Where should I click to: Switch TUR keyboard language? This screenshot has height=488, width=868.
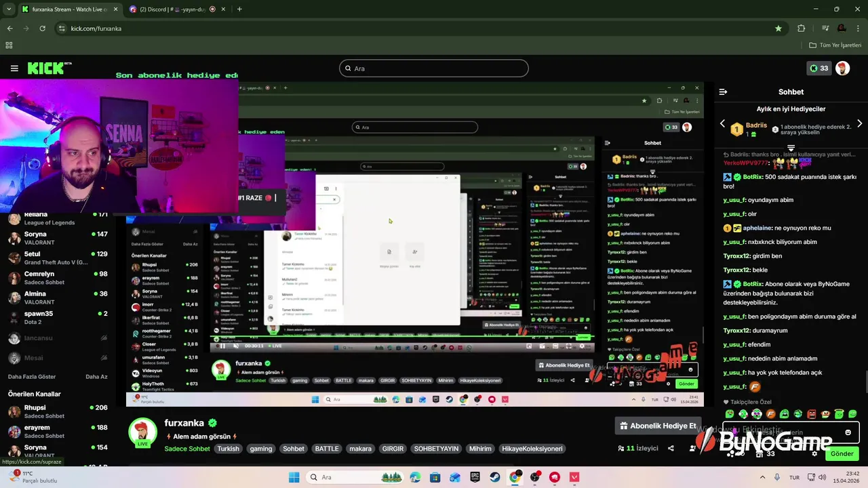point(794,477)
